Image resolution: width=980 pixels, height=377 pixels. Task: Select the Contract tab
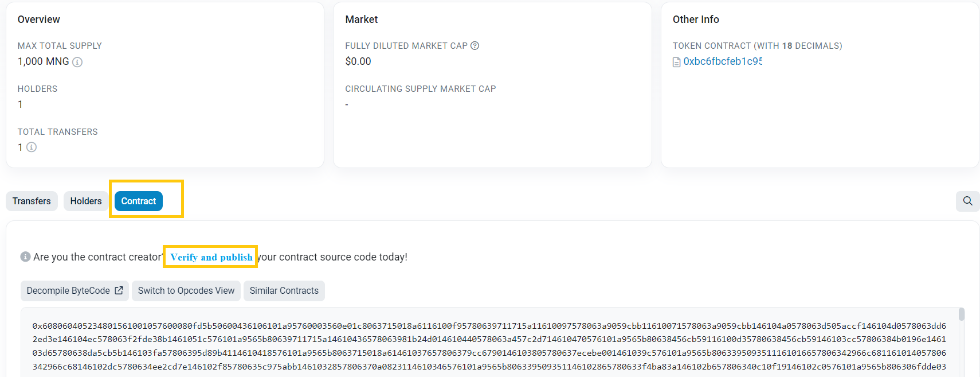pyautogui.click(x=138, y=201)
